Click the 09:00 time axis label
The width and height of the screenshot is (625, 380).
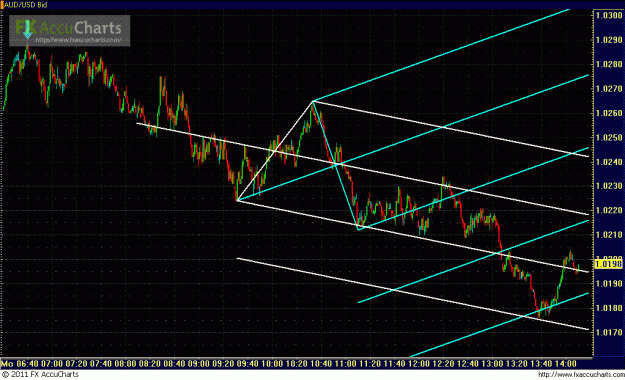[x=199, y=364]
